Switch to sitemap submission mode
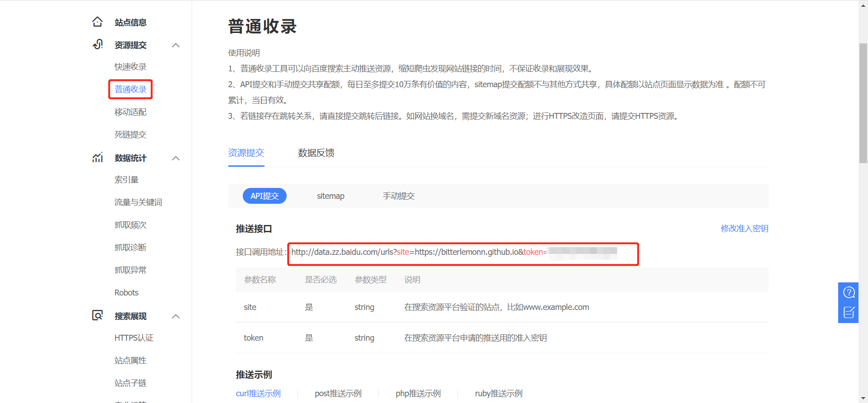868x403 pixels. pyautogui.click(x=330, y=196)
